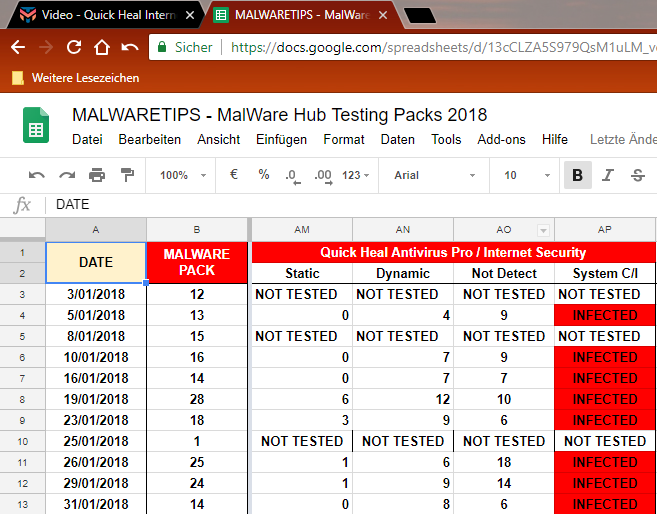Click the Sheets undo toolbar icon

click(x=36, y=175)
